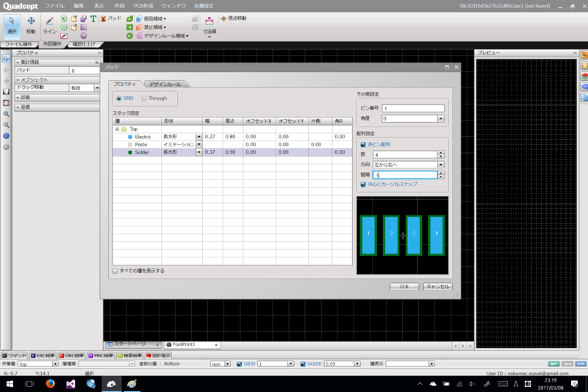Open the PCB作成 menu

coord(143,6)
